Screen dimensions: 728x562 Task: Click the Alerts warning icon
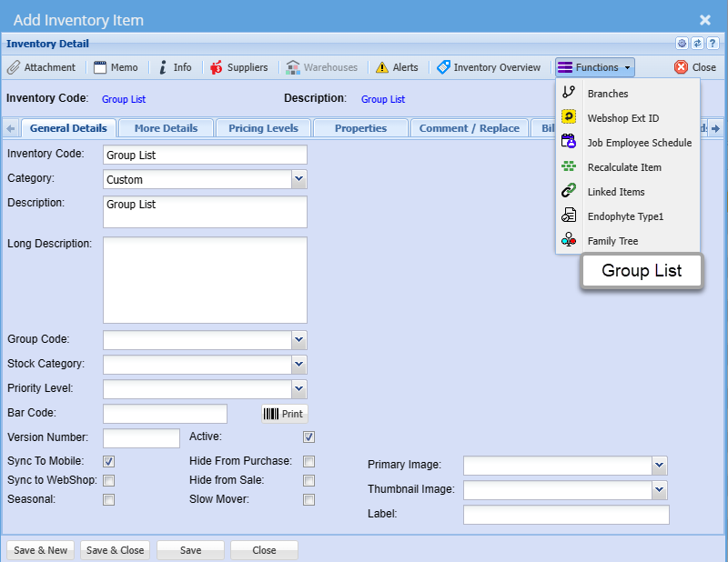(x=397, y=67)
